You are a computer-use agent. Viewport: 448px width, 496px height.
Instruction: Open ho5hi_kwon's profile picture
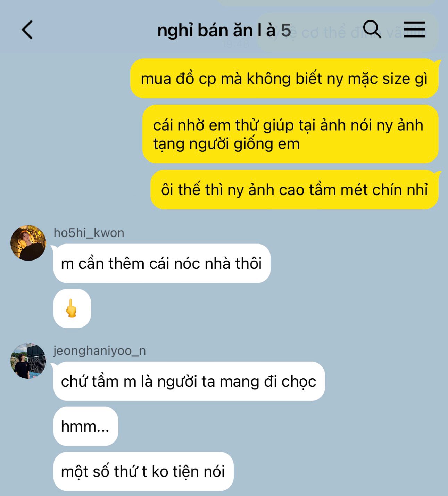point(28,243)
